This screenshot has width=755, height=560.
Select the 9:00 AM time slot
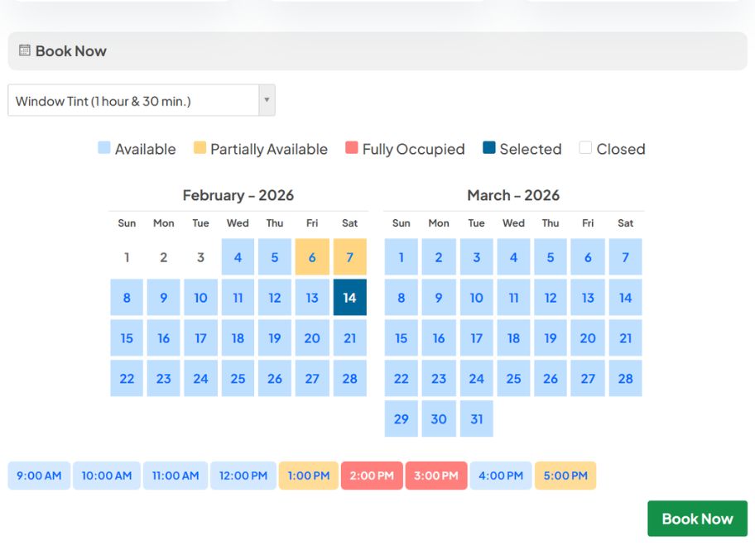tap(39, 476)
